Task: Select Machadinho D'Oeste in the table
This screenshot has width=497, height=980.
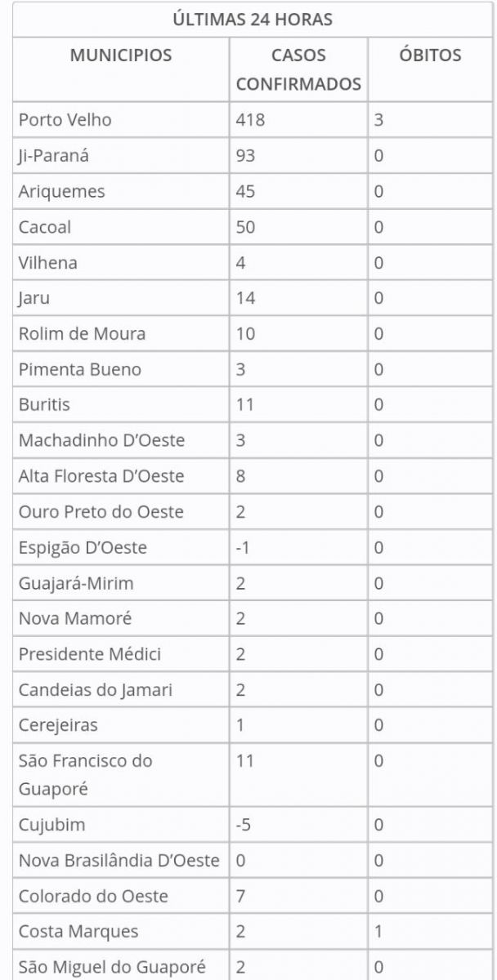Action: (102, 440)
